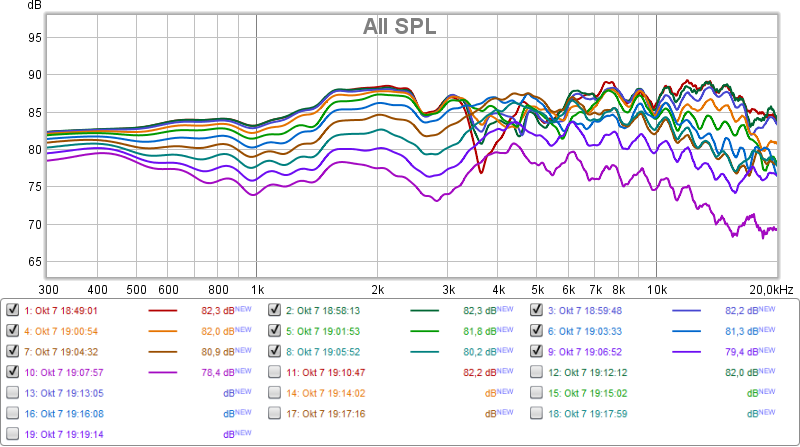Enable measurement 19 Okt 7 19:19:14 checkbox
The height and width of the screenshot is (447, 800).
tap(13, 434)
